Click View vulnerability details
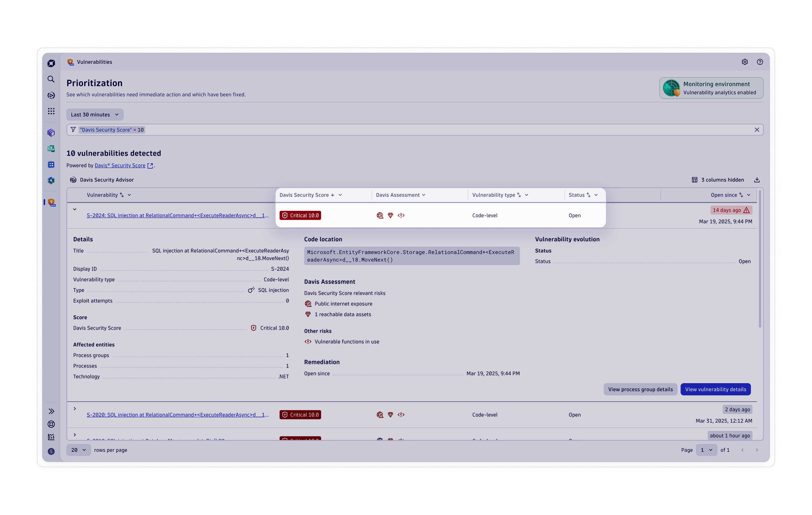The height and width of the screenshot is (515, 812). point(716,390)
